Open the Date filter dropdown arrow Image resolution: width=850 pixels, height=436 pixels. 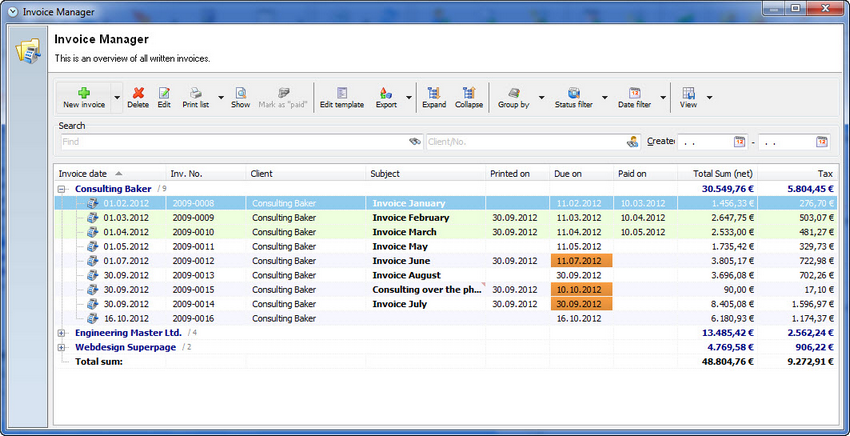click(663, 98)
